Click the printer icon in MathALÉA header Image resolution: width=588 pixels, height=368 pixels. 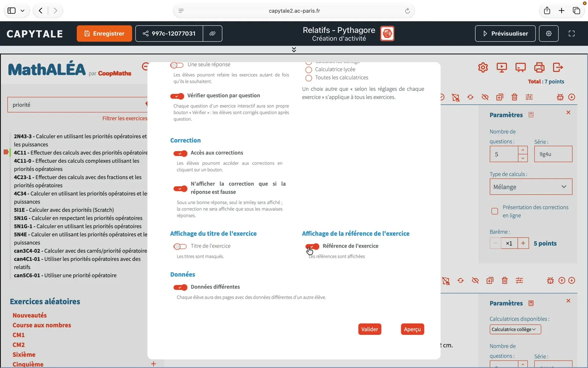click(539, 67)
